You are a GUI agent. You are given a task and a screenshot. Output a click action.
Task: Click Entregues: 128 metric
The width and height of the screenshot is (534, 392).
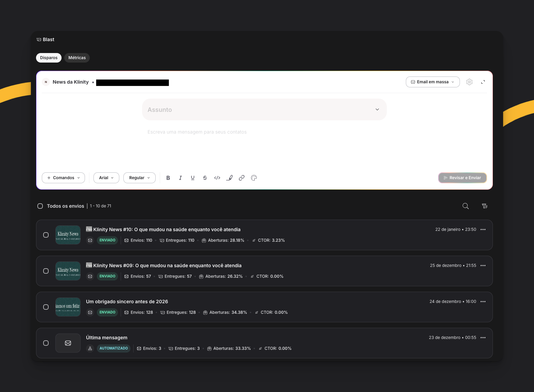(x=178, y=312)
